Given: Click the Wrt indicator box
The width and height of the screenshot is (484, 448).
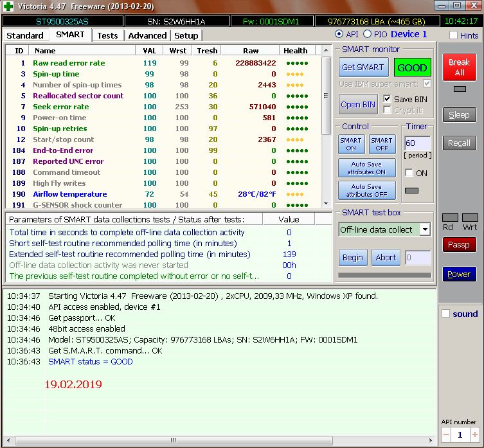Looking at the screenshot, I should (470, 217).
